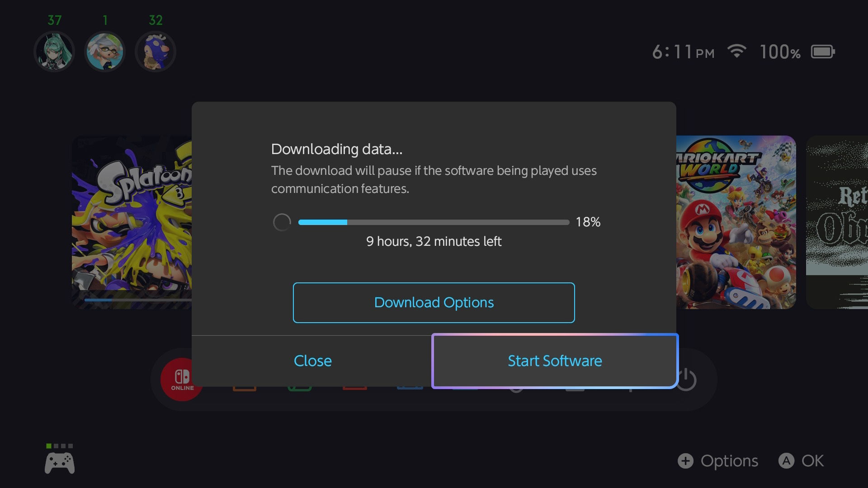Open the controllers icon at bottom left
The image size is (868, 488).
tap(60, 463)
